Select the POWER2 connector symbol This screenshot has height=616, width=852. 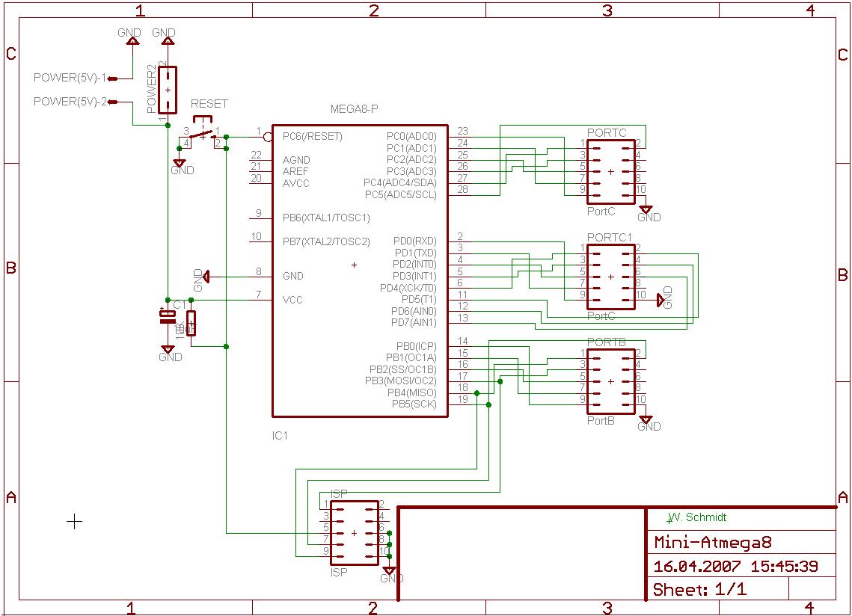(168, 90)
